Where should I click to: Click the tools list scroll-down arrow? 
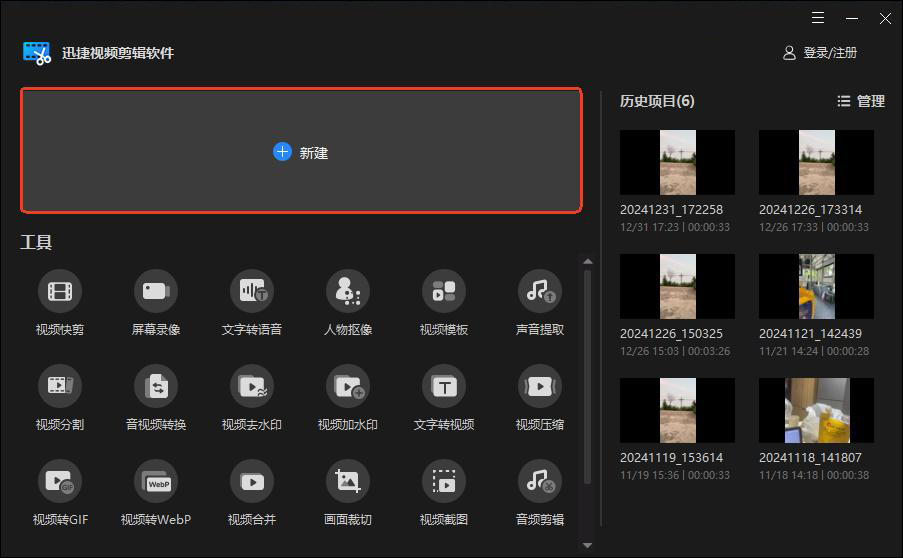pyautogui.click(x=587, y=545)
